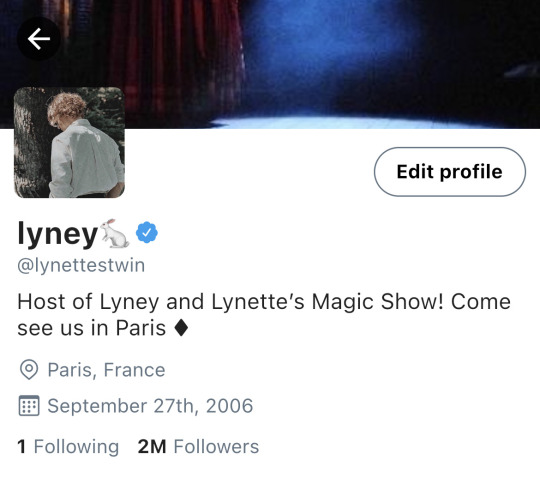
Task: Click the location pin icon
Action: (29, 370)
